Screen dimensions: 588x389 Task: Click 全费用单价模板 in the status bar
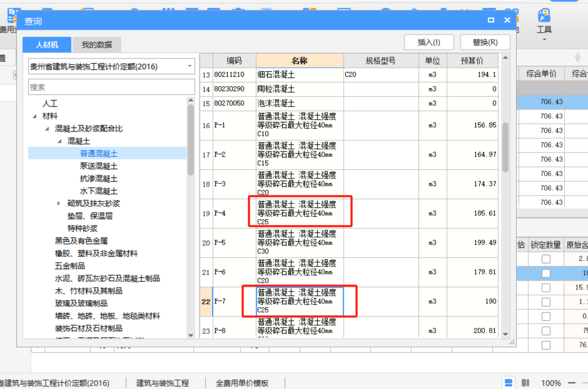[x=242, y=383]
